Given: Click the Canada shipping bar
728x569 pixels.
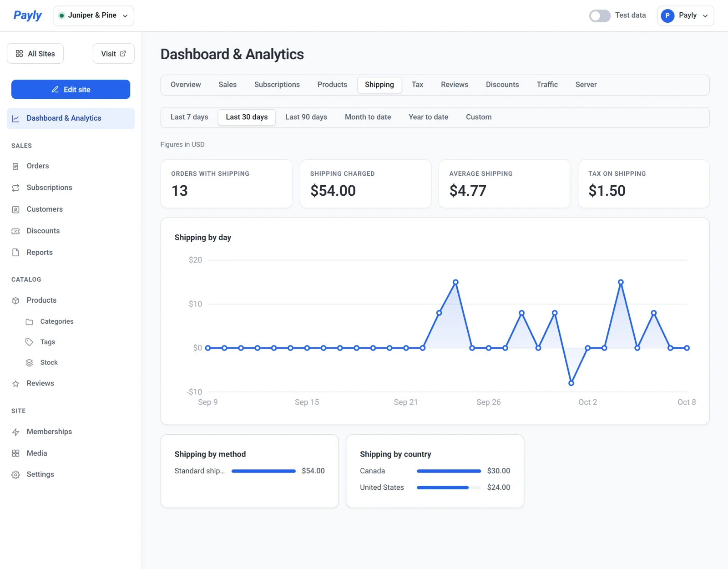Looking at the screenshot, I should (x=449, y=471).
